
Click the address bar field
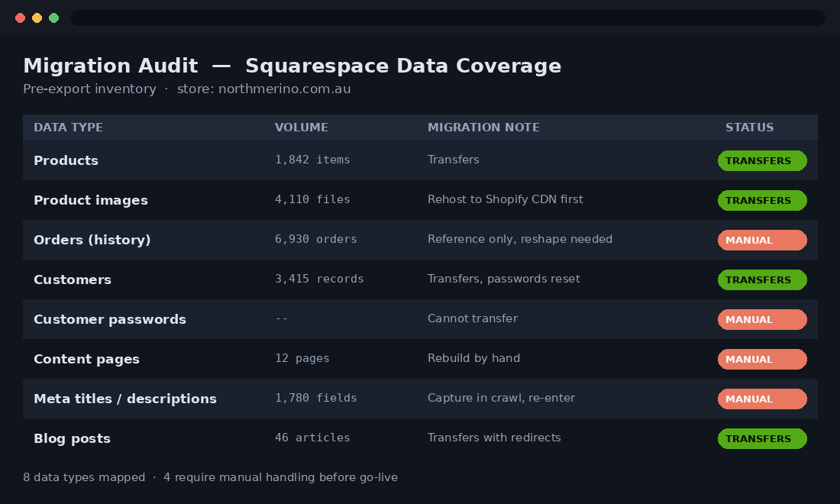447,18
